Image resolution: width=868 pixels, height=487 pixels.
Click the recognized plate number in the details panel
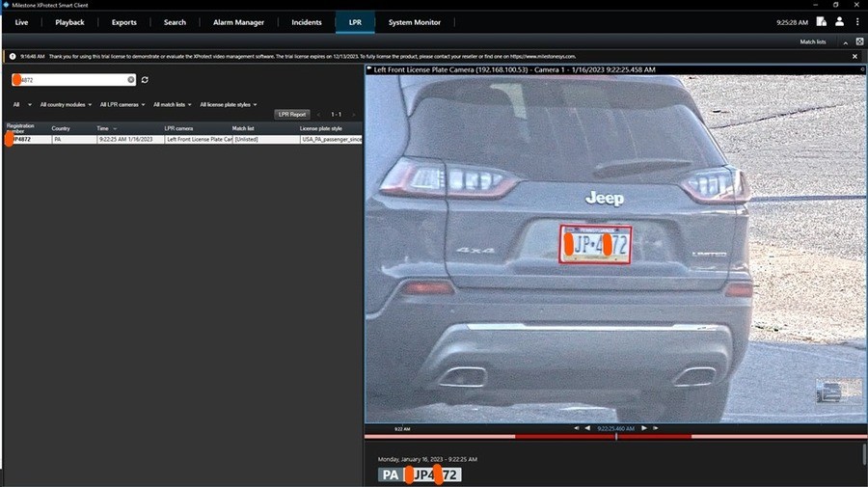click(x=432, y=474)
